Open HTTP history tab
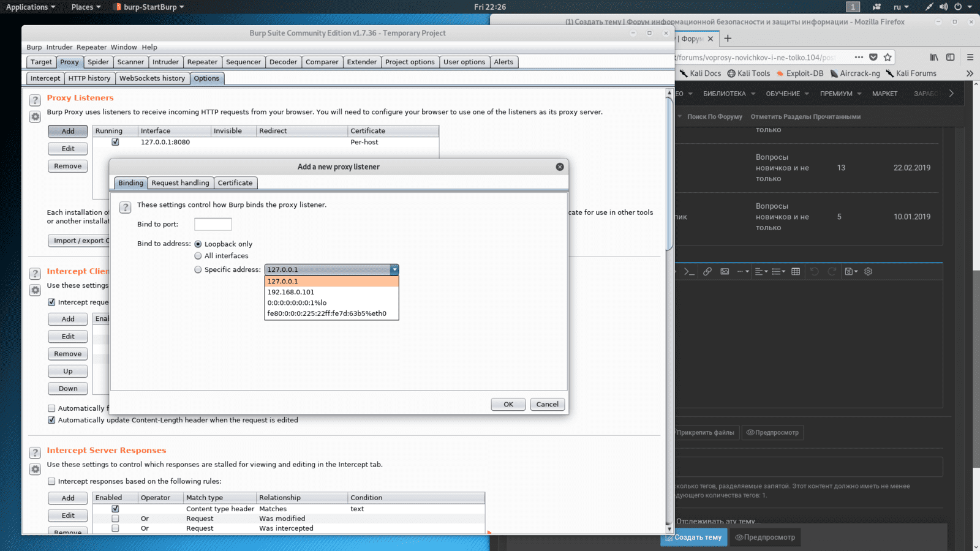 [89, 78]
